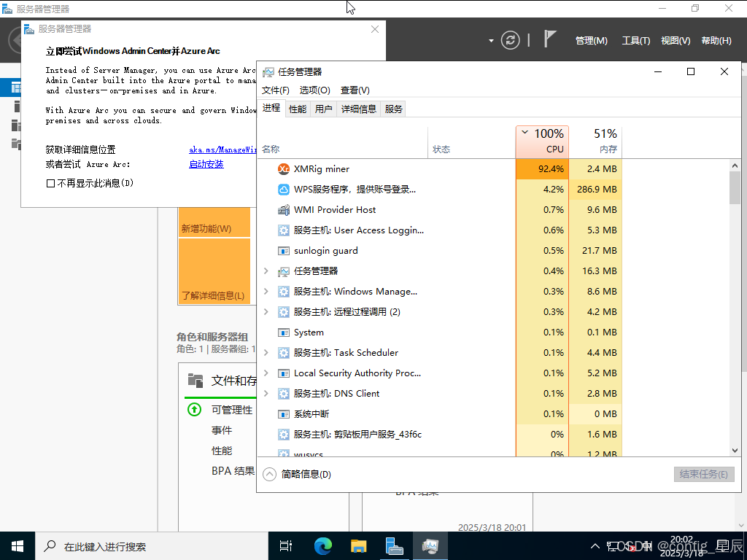Expand 服务主机: DNS Client group
The height and width of the screenshot is (560, 747).
266,394
